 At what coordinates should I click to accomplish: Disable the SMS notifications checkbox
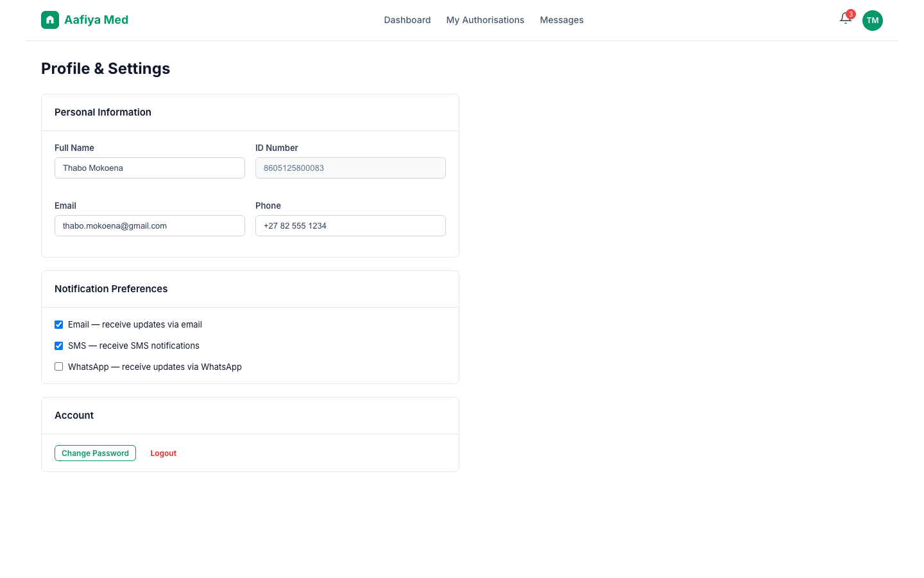pyautogui.click(x=58, y=346)
